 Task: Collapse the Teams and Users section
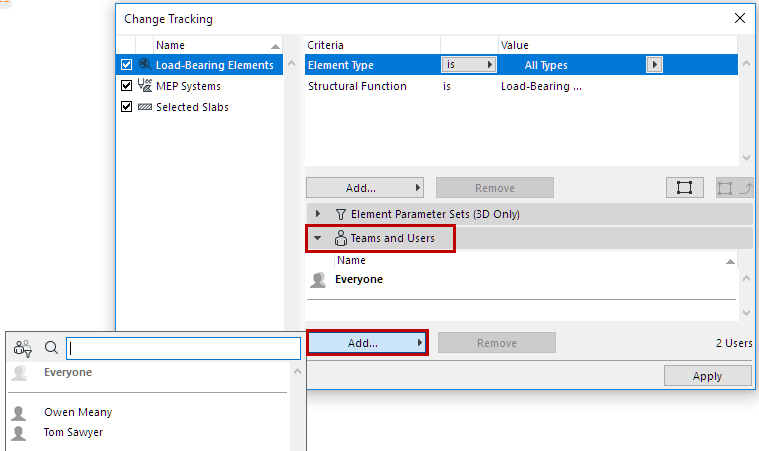click(318, 238)
